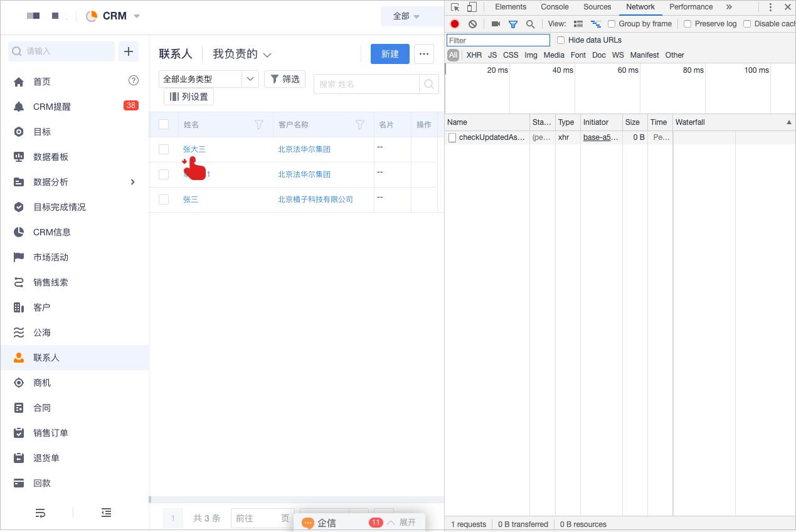
Task: Open customer link 北京橘子科技有限公司
Action: [316, 199]
